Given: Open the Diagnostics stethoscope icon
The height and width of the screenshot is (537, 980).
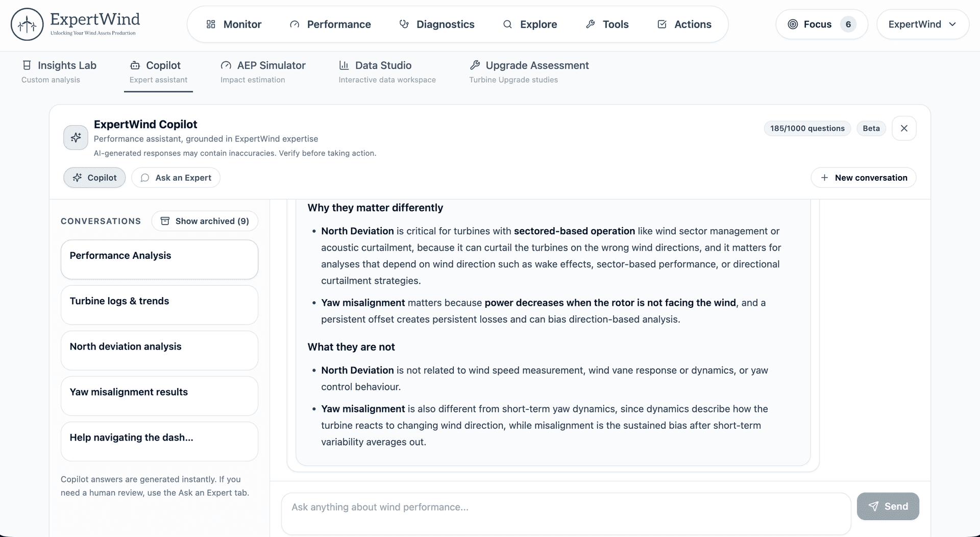Looking at the screenshot, I should [x=404, y=24].
